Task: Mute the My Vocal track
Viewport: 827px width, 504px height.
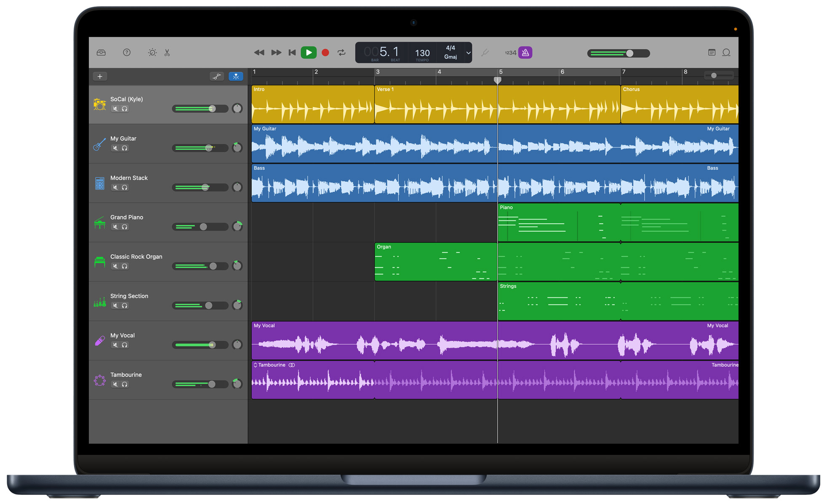Action: (115, 345)
